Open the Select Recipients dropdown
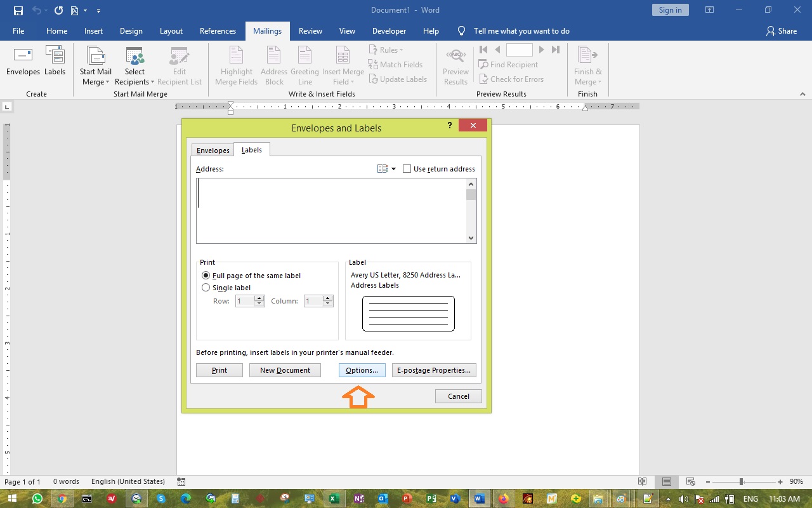 point(134,66)
